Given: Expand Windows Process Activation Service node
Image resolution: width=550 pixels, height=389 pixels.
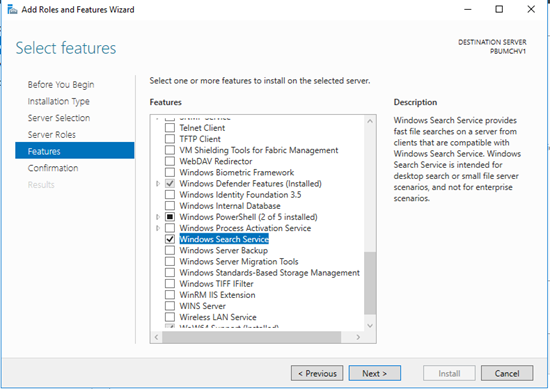Looking at the screenshot, I should point(158,228).
